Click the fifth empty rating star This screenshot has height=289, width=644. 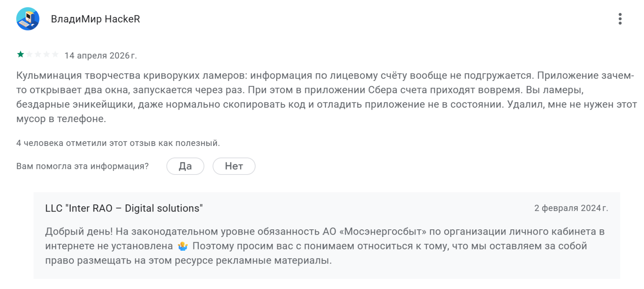pyautogui.click(x=55, y=54)
